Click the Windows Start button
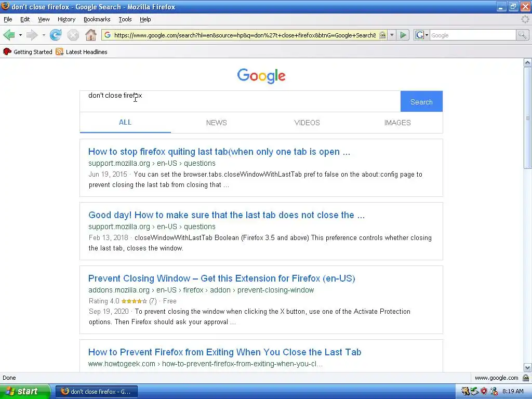The width and height of the screenshot is (532, 399). point(25,391)
